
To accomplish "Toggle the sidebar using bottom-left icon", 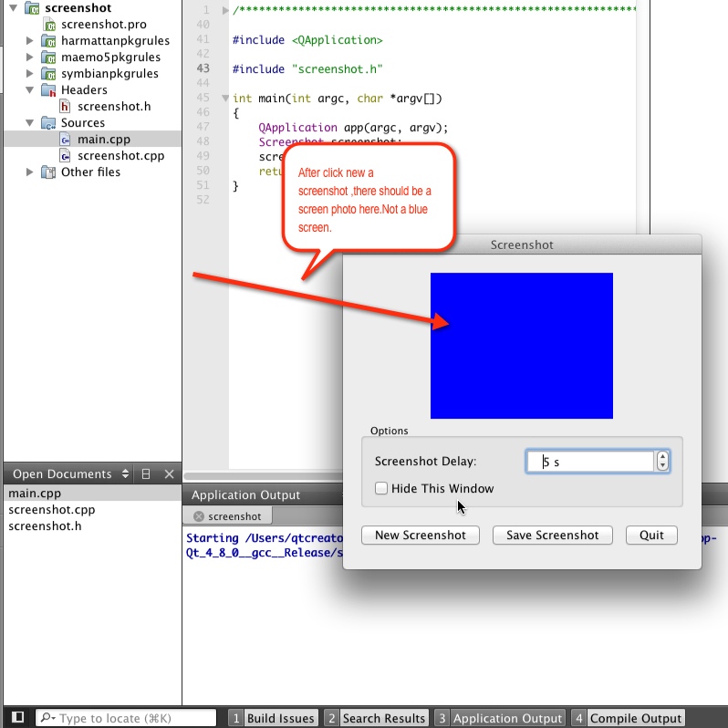I will tap(18, 718).
